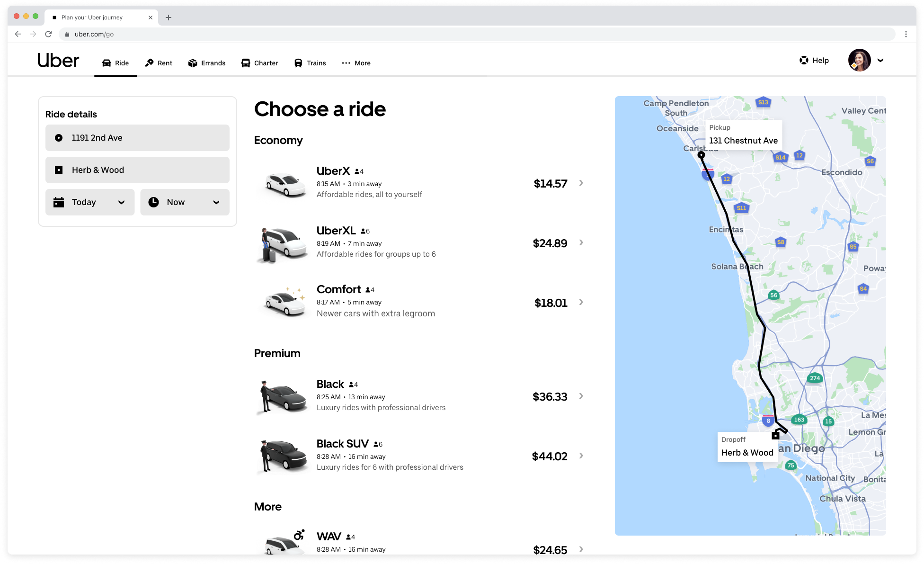The height and width of the screenshot is (564, 924).
Task: Expand the account dropdown arrow
Action: coord(880,60)
